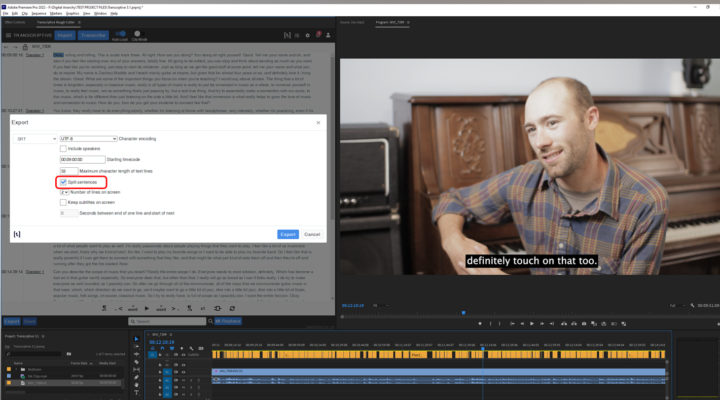
Task: Toggle Keep subtitles on screen checkbox
Action: click(63, 203)
